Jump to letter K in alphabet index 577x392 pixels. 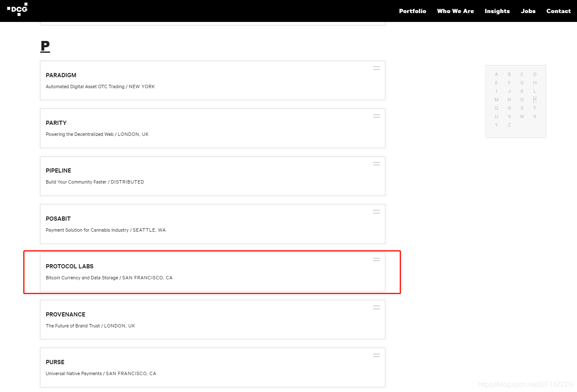pos(522,91)
